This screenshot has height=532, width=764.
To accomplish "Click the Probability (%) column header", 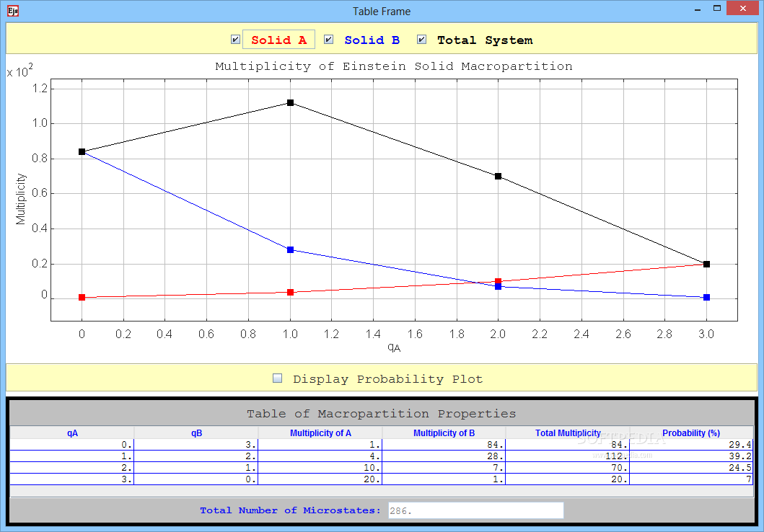I will (x=691, y=433).
